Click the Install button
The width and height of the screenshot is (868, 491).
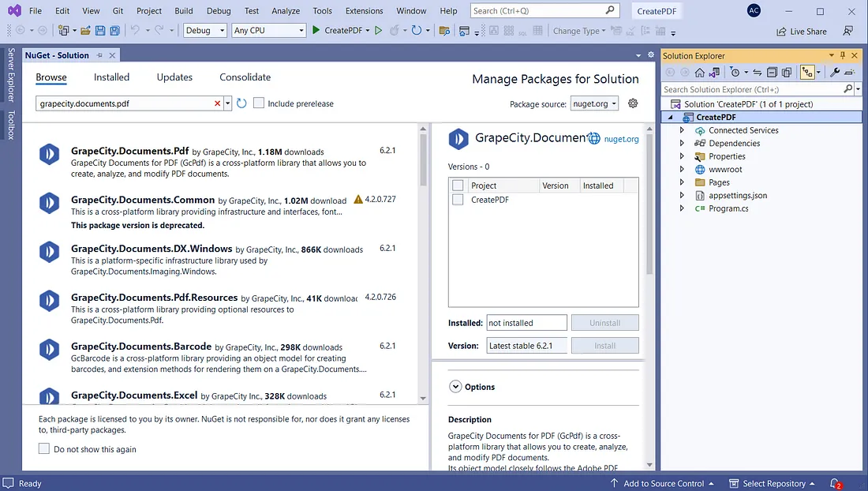click(604, 344)
